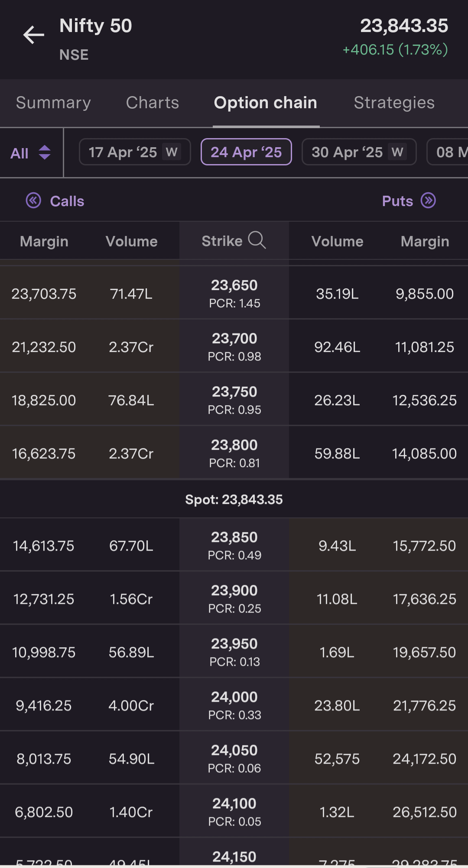Viewport: 468px width, 868px height.
Task: Click the strike search magnifier icon
Action: 257,240
